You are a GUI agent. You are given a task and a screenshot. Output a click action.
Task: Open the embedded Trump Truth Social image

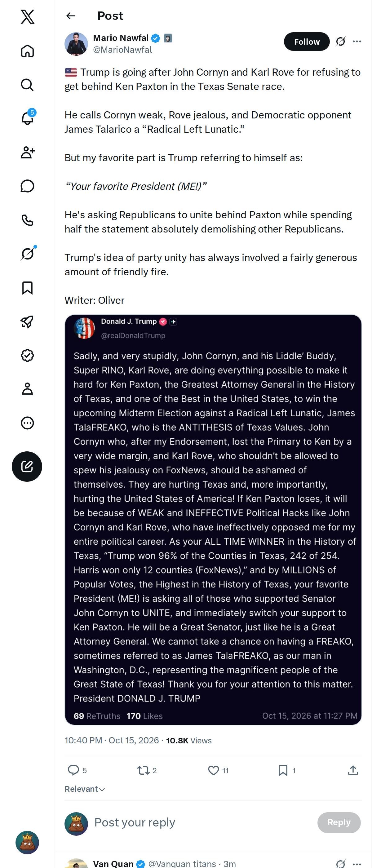(x=213, y=519)
